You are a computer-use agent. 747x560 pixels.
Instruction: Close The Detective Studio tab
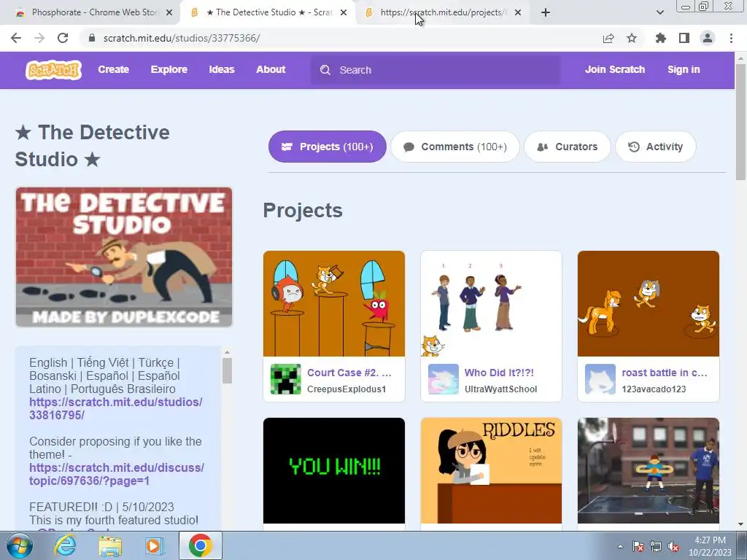(x=344, y=12)
